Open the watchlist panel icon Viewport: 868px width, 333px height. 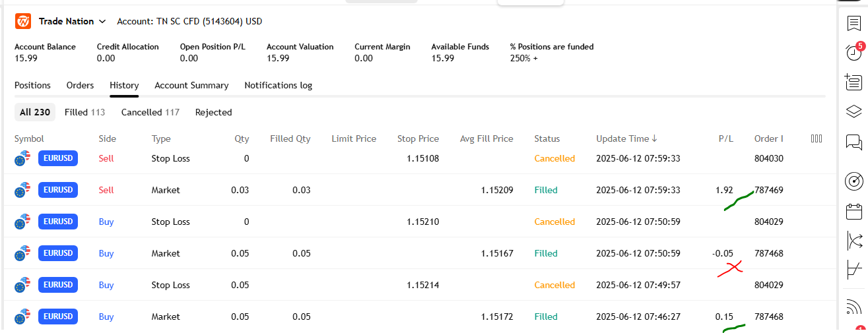[x=853, y=23]
